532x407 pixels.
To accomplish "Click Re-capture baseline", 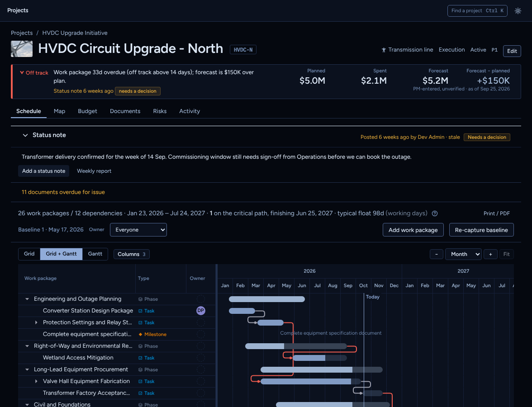I will click(481, 230).
